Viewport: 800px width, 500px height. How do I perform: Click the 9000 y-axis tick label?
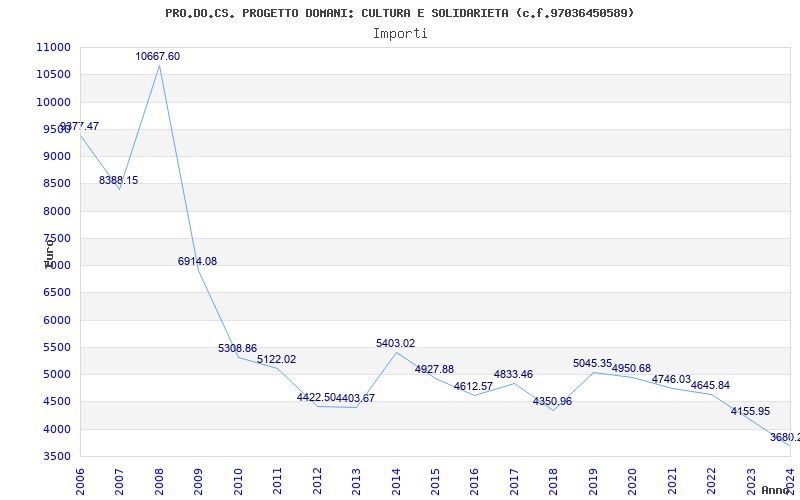57,156
